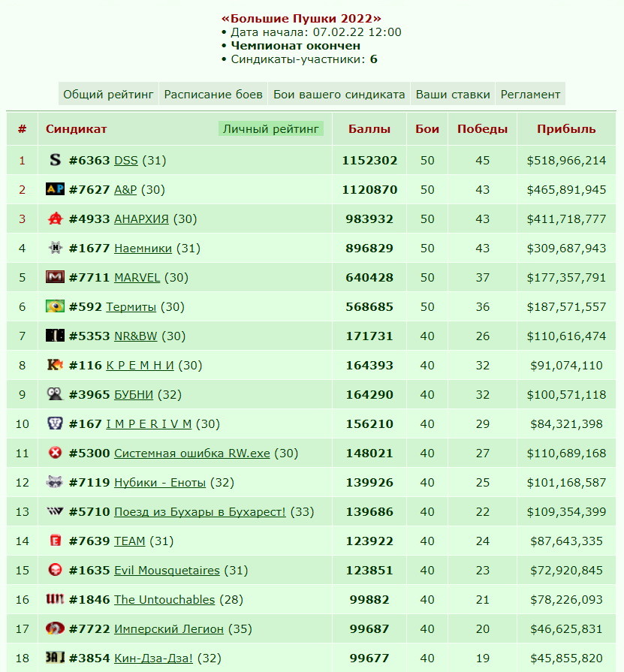624x672 pixels.
Task: Open The Untouchables syndicate link
Action: click(164, 600)
